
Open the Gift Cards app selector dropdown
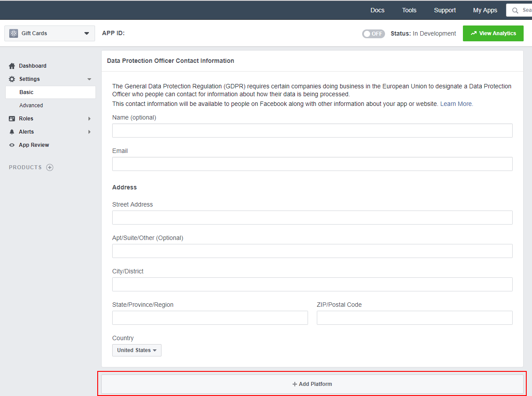click(x=86, y=33)
